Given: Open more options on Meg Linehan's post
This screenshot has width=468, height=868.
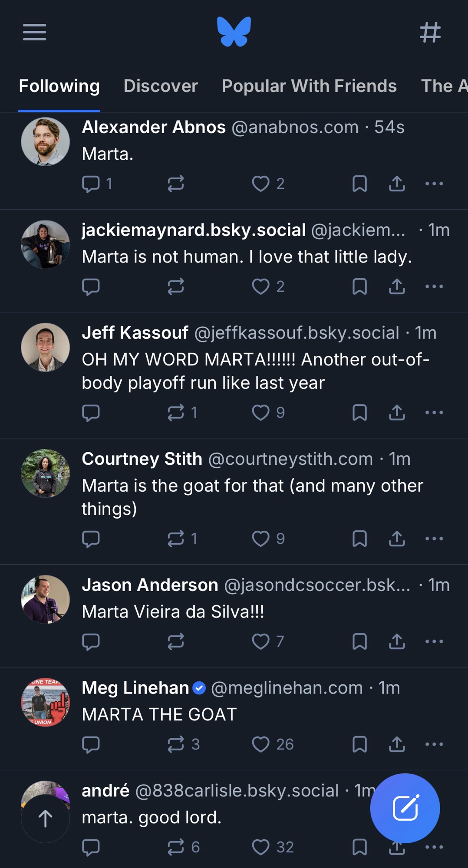Looking at the screenshot, I should pos(434,744).
